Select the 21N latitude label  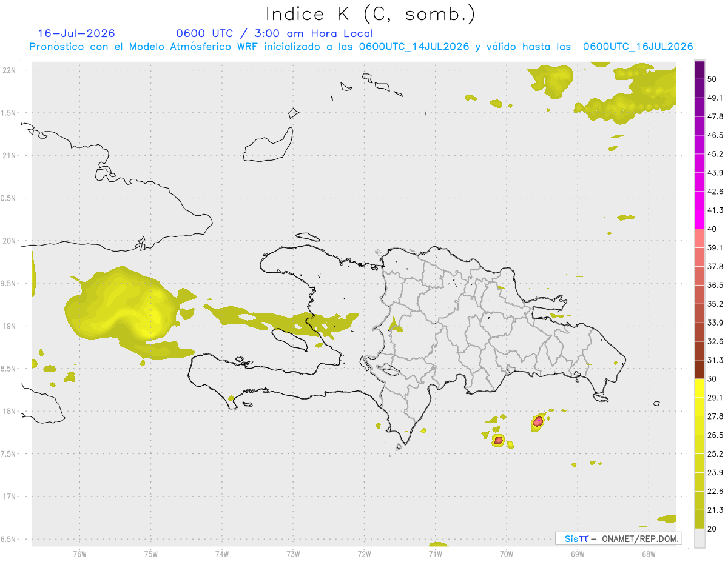[10, 156]
